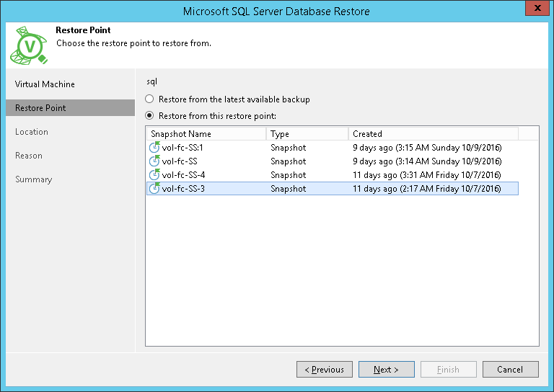Click the snapshot icon beside vol-fc-SS:1
Viewport: 554px width, 392px height.
[154, 148]
